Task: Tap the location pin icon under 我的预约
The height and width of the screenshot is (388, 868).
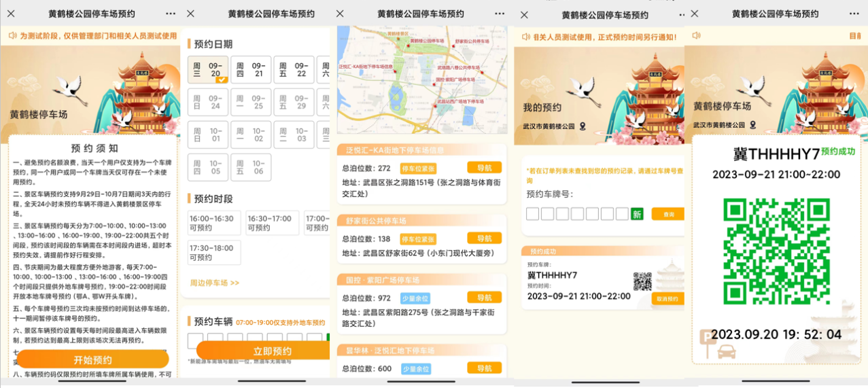Action: pos(582,126)
